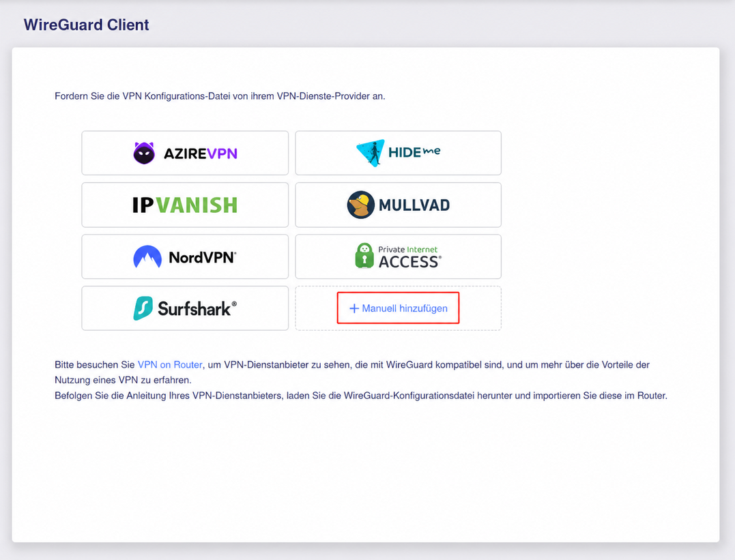Pick the IPVanish provider card
This screenshot has height=560, width=735.
pos(185,205)
